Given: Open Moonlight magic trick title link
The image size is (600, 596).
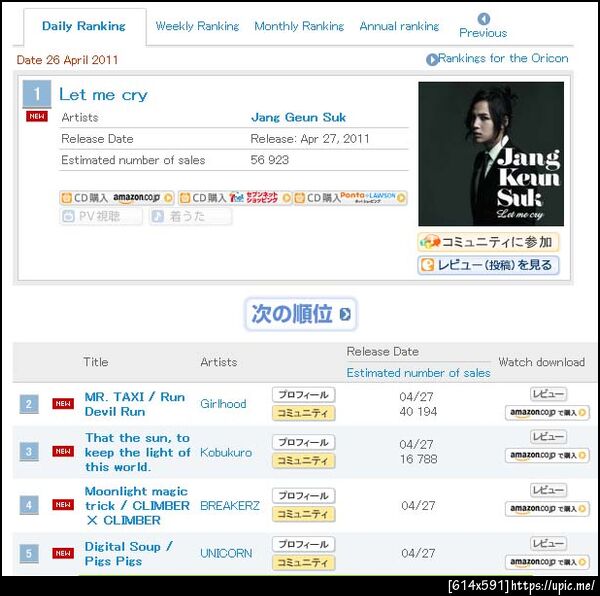Looking at the screenshot, I should tap(137, 506).
